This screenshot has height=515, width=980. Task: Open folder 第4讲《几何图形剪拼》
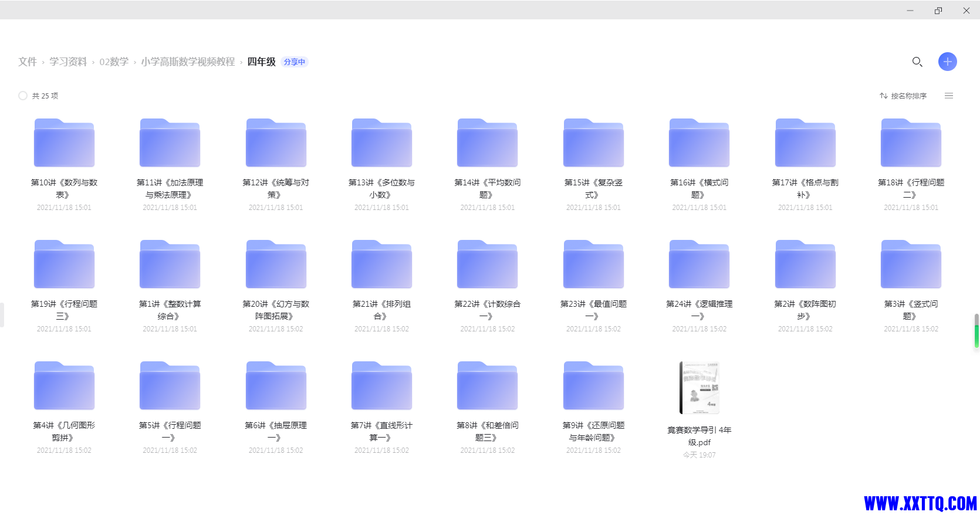(64, 385)
